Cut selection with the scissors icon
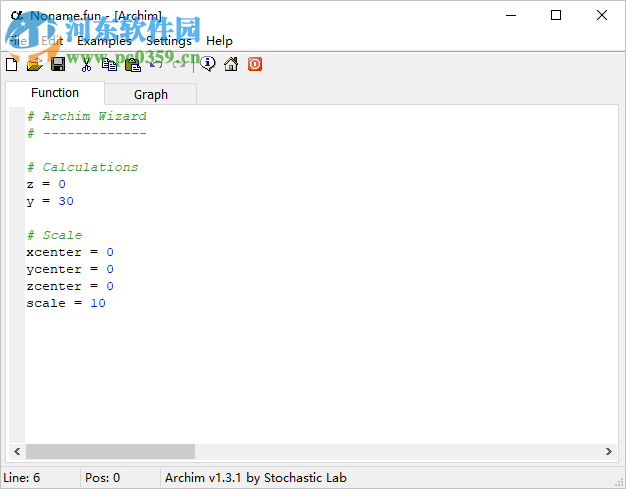The height and width of the screenshot is (489, 626). tap(86, 64)
